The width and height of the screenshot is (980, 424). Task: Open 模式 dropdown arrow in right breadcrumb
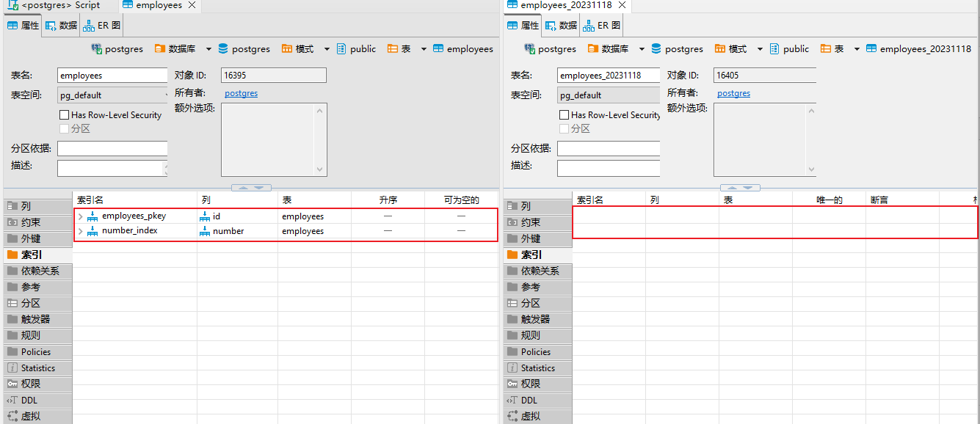[x=760, y=49]
